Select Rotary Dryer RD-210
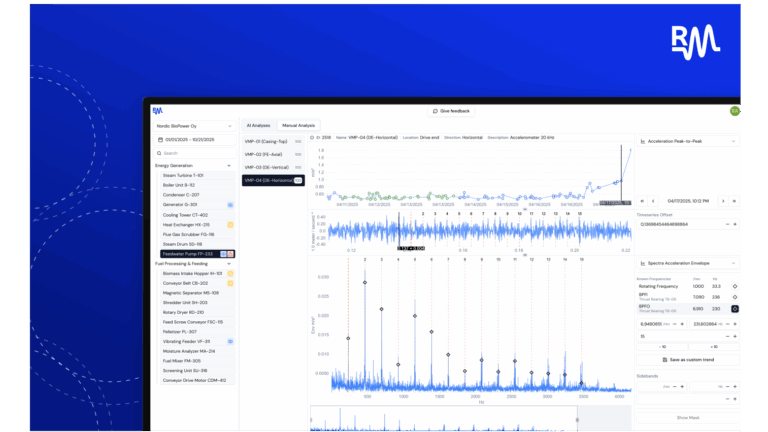The image size is (768, 432). (197, 312)
